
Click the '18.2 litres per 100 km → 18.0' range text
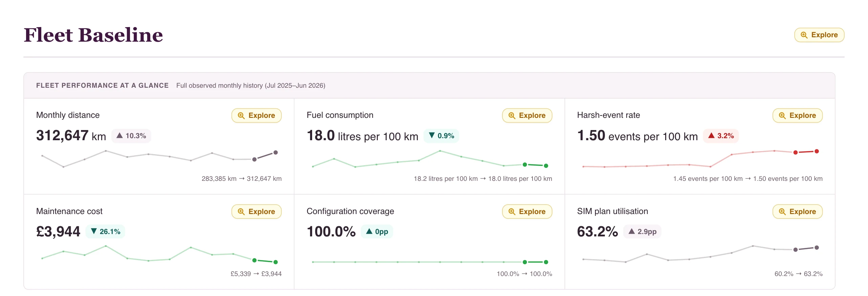tap(483, 179)
